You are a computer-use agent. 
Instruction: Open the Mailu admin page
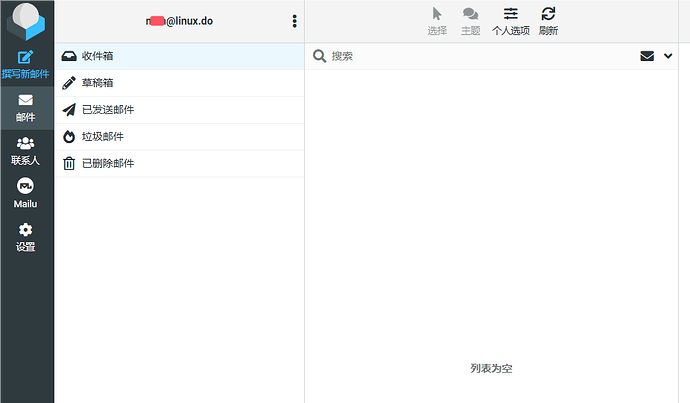click(x=26, y=194)
